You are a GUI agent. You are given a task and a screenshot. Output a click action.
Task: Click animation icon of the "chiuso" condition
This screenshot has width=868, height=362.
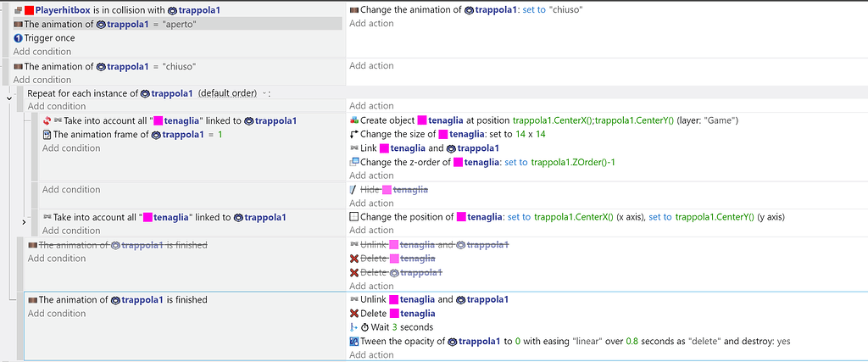pyautogui.click(x=18, y=66)
